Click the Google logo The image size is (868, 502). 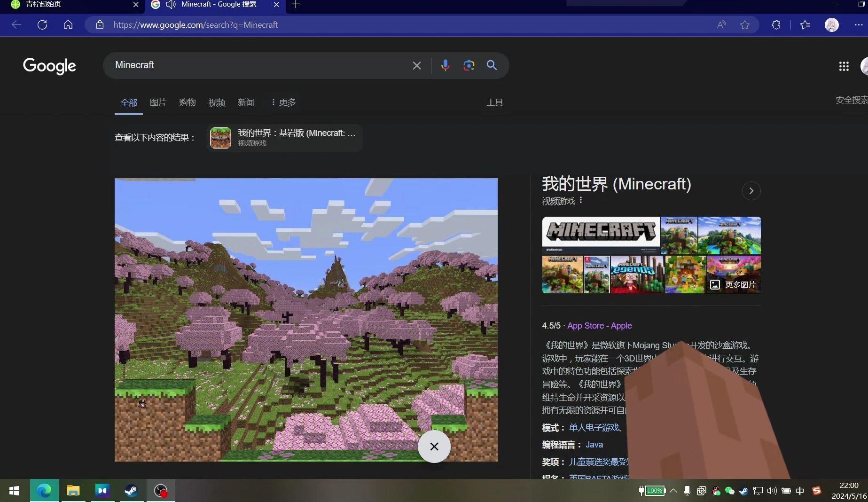pyautogui.click(x=49, y=66)
